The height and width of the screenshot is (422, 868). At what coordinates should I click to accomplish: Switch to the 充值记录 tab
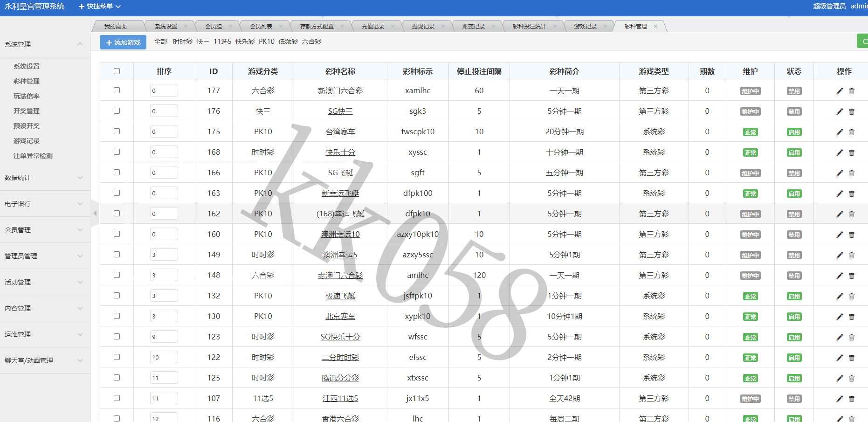373,27
